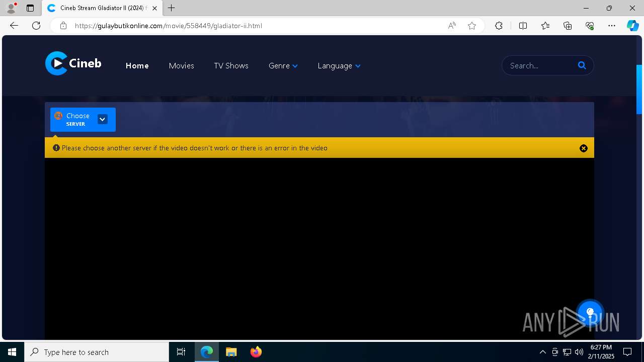Image resolution: width=644 pixels, height=362 pixels.
Task: Launch Firefox from taskbar
Action: click(x=256, y=352)
